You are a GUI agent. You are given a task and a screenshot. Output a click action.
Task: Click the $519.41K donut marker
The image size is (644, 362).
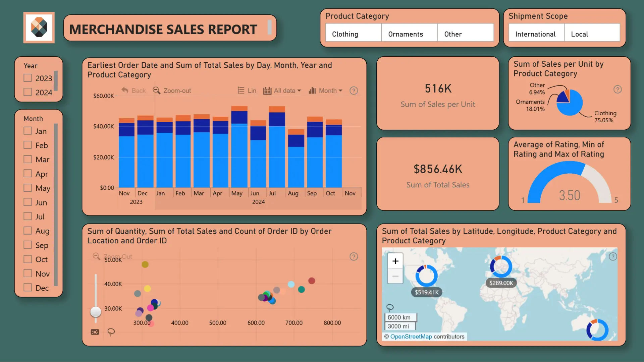coord(426,276)
